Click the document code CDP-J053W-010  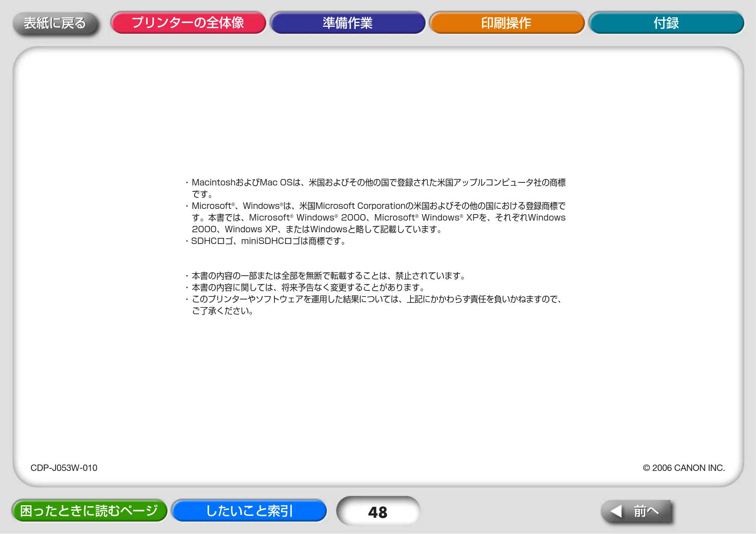(64, 468)
